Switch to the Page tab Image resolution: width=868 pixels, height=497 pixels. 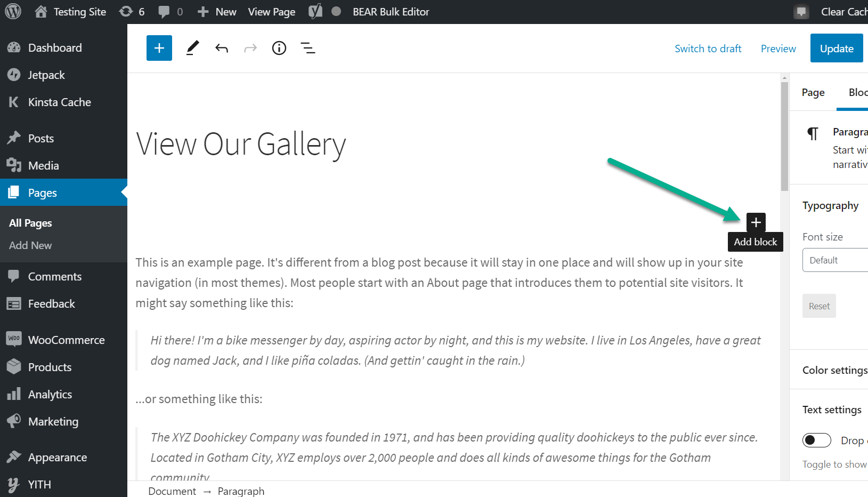[x=813, y=92]
